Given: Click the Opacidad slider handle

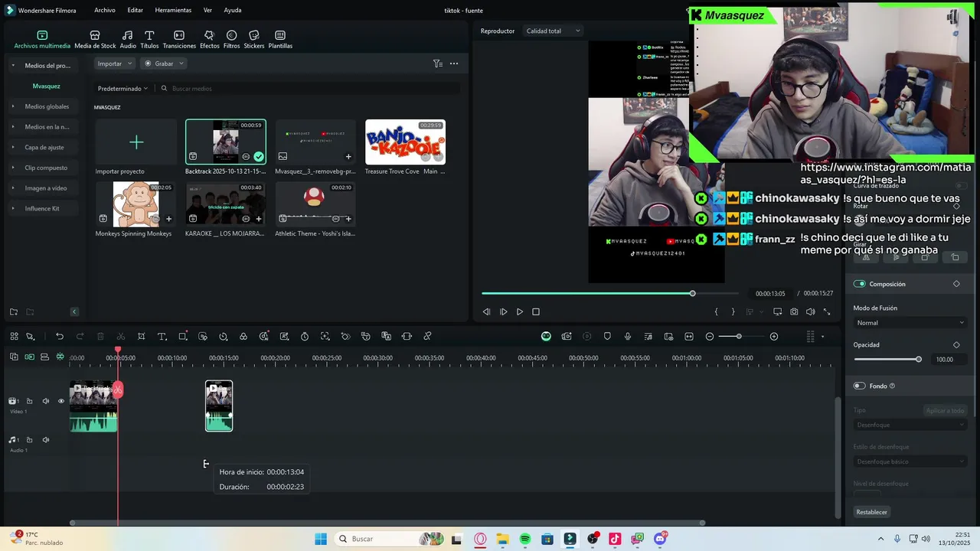Looking at the screenshot, I should tap(919, 359).
